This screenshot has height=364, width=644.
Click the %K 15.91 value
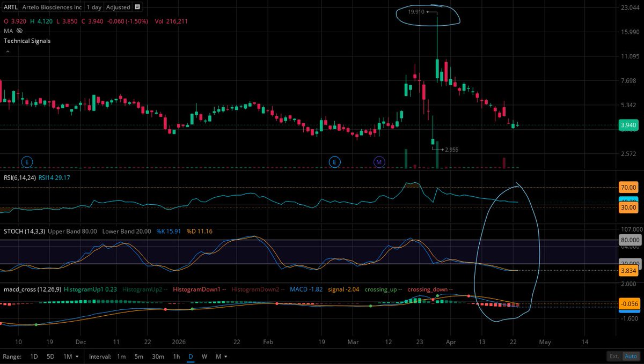pyautogui.click(x=170, y=231)
